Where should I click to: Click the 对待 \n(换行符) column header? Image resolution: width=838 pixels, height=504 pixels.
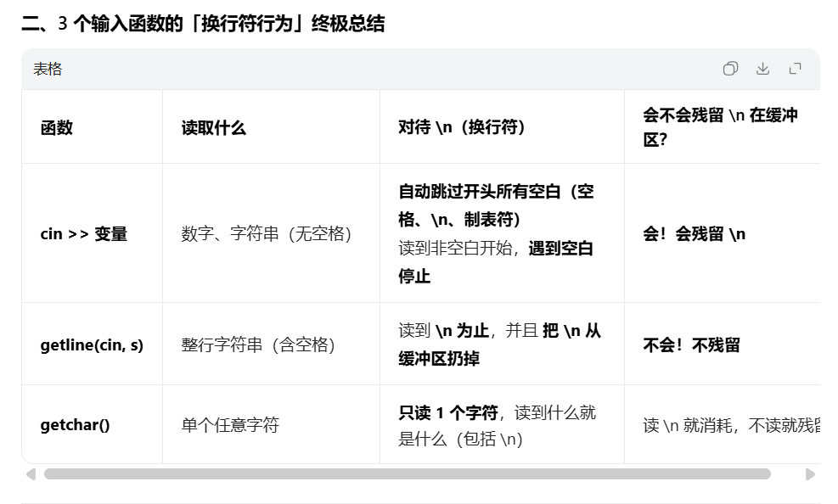pyautogui.click(x=461, y=127)
